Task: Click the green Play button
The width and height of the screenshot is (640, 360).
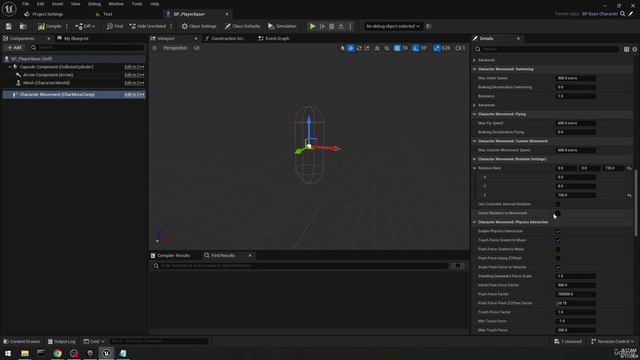Action: tap(313, 26)
